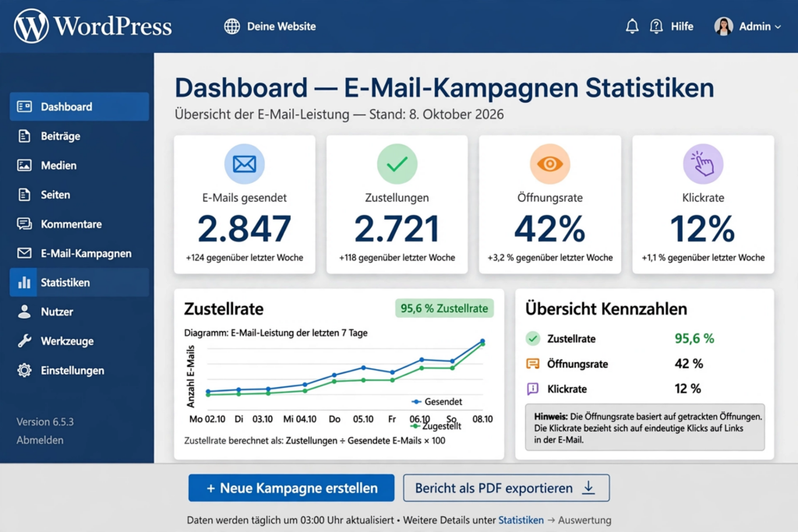The width and height of the screenshot is (798, 532).
Task: Click the Mo 02.10 axis label
Action: 207,419
